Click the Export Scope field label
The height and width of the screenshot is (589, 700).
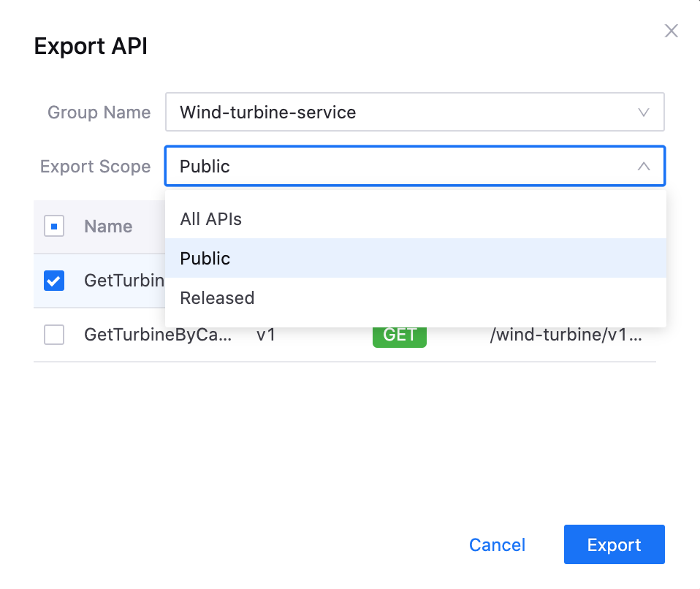[95, 167]
